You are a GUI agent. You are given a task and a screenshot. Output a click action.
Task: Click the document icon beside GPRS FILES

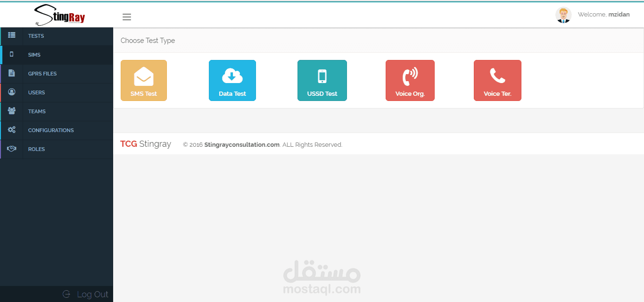(11, 73)
